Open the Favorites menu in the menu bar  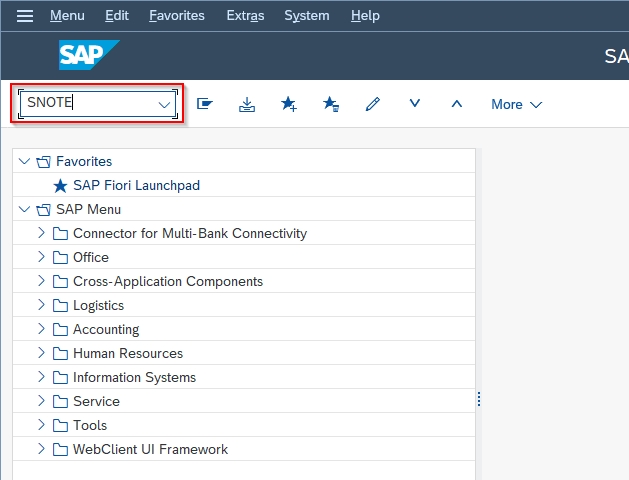pyautogui.click(x=177, y=16)
